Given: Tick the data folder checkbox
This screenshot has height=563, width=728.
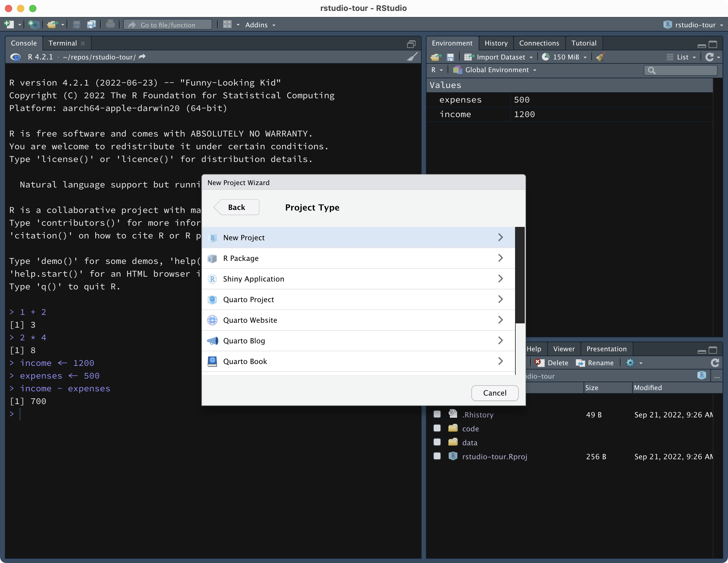Looking at the screenshot, I should click(x=437, y=442).
